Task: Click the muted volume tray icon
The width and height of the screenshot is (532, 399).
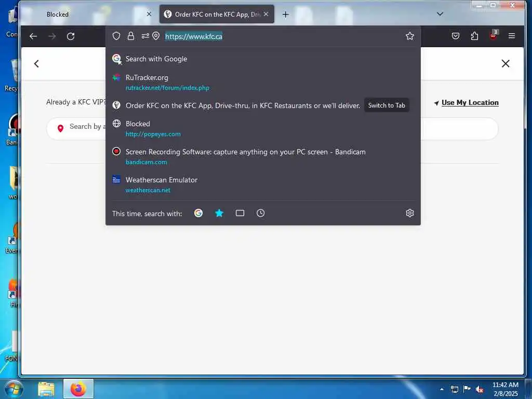Action: click(x=480, y=389)
